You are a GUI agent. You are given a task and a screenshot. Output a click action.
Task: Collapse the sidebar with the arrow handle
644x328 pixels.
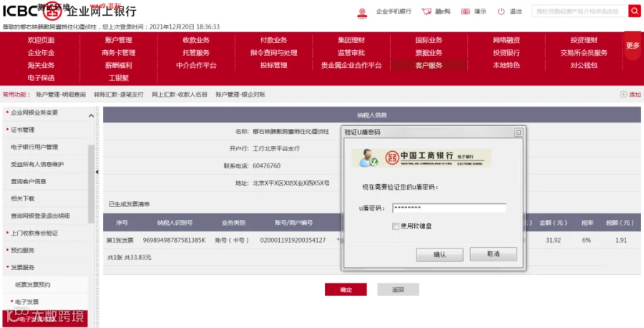pos(97,172)
